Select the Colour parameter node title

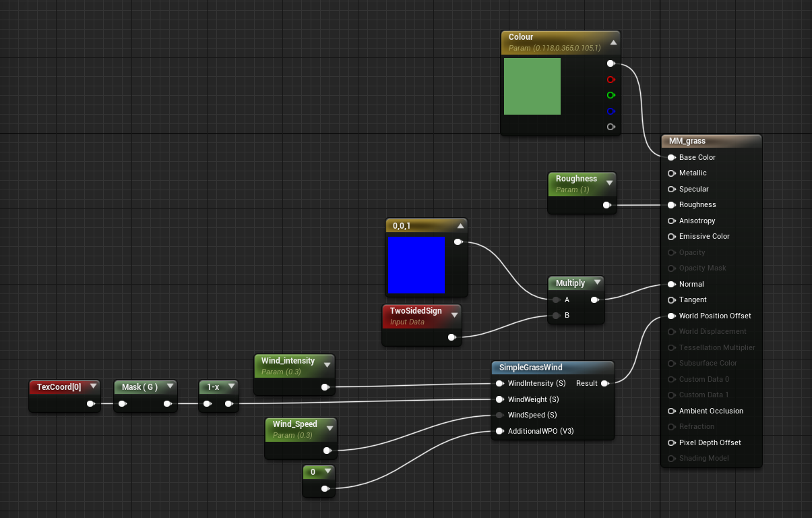point(521,37)
